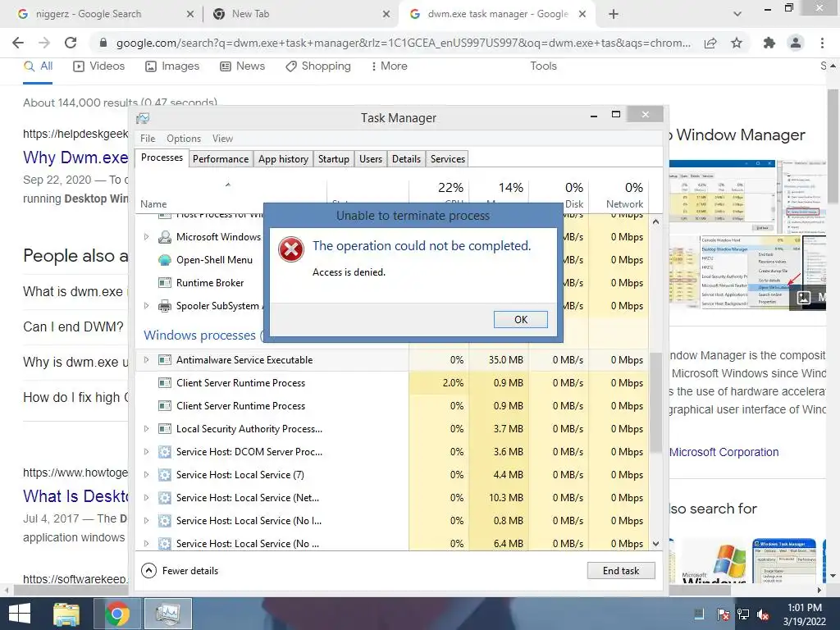This screenshot has width=840, height=630.
Task: Open File Explorer from the taskbar
Action: coord(66,614)
